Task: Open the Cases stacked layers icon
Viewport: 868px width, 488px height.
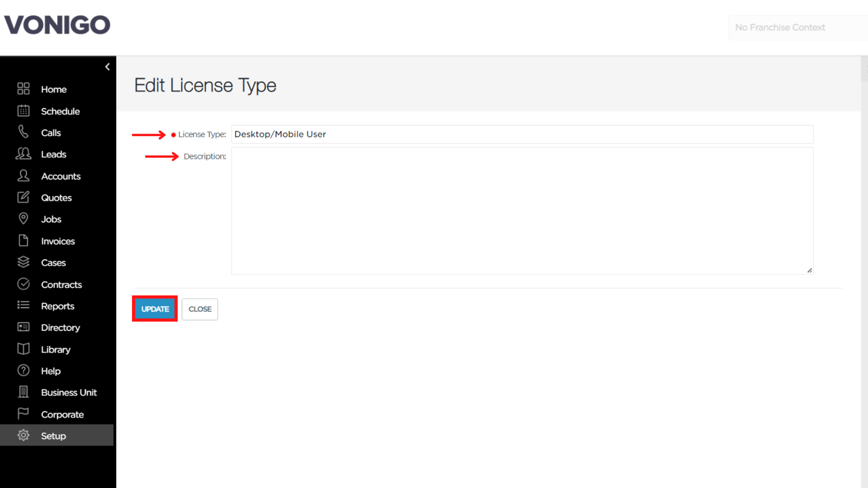Action: click(x=24, y=263)
